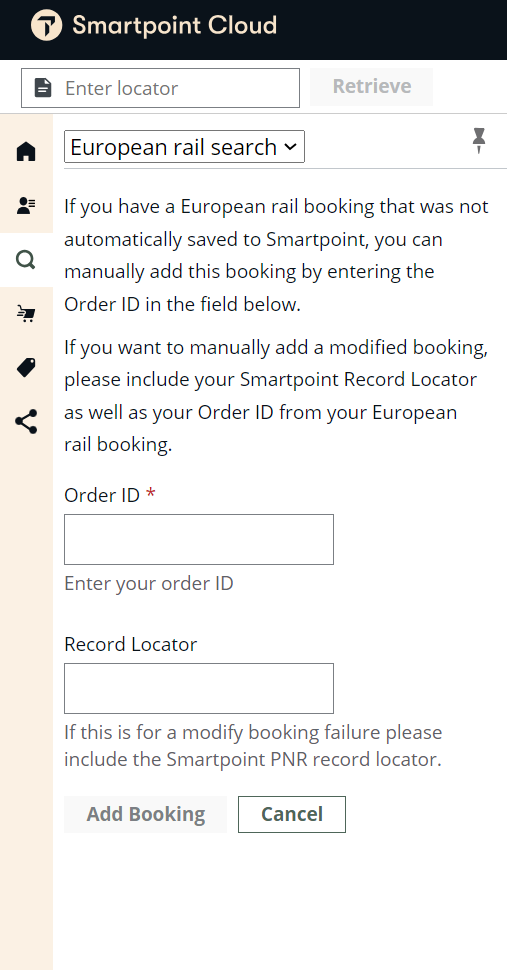Open the traveler profile sidebar icon
The image size is (507, 970).
(x=26, y=205)
